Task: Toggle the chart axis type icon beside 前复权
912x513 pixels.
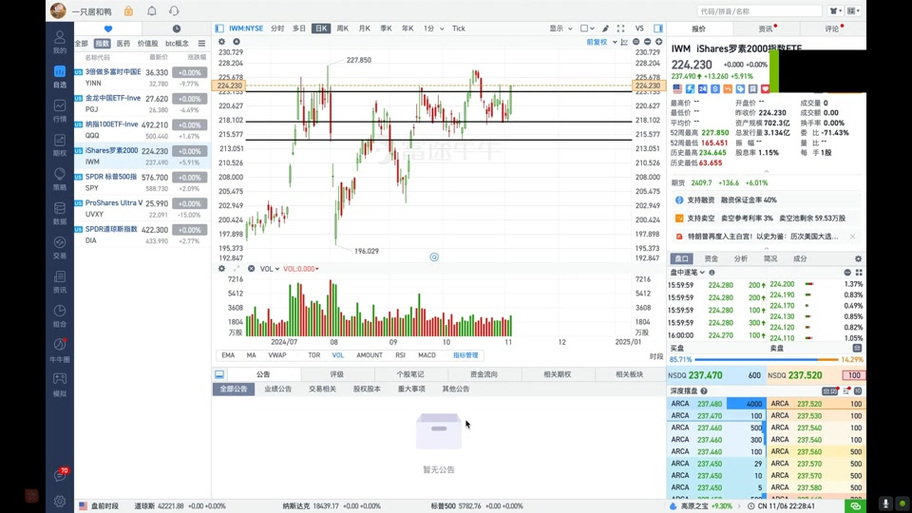Action: (x=624, y=42)
